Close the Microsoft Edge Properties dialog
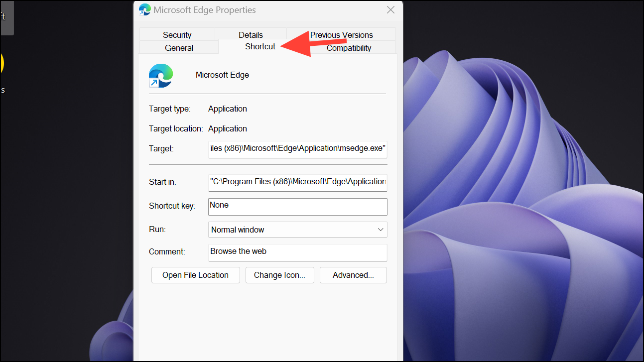This screenshot has height=362, width=644. click(x=390, y=9)
